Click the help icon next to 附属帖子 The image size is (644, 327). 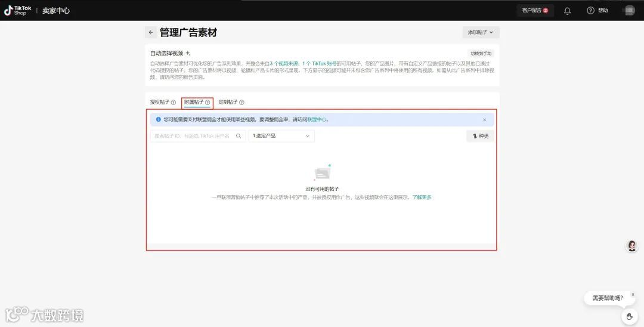click(208, 102)
